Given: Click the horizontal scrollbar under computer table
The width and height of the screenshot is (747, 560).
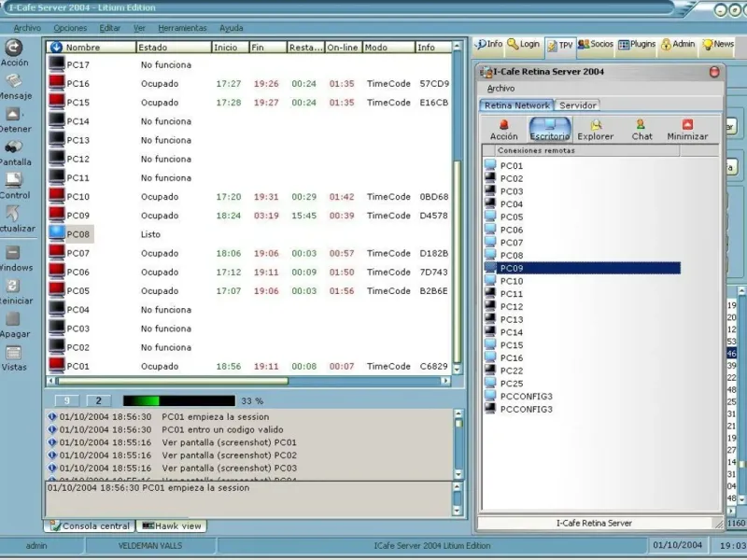Looking at the screenshot, I should coord(248,381).
